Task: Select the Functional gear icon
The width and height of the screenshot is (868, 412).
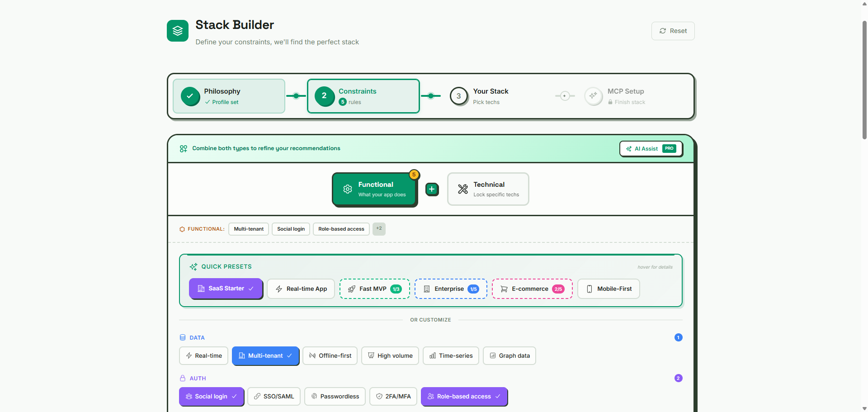Action: [347, 189]
